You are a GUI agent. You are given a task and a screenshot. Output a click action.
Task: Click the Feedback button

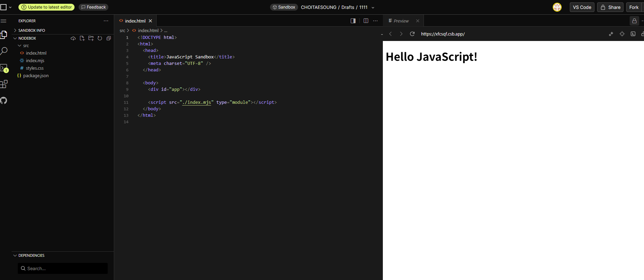pyautogui.click(x=93, y=7)
